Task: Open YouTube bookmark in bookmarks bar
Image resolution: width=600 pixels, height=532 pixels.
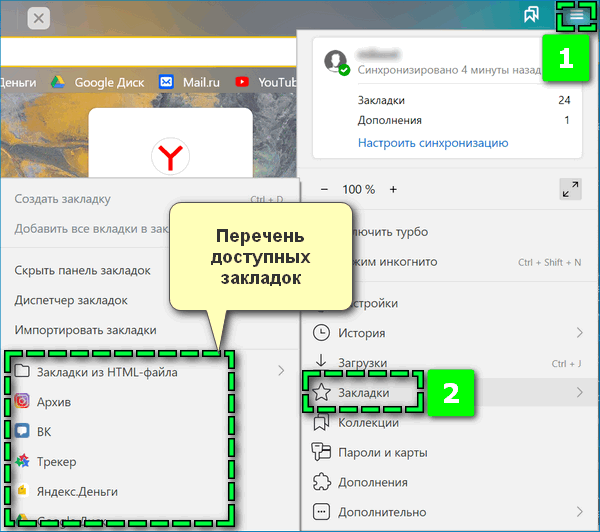Action: click(x=266, y=82)
